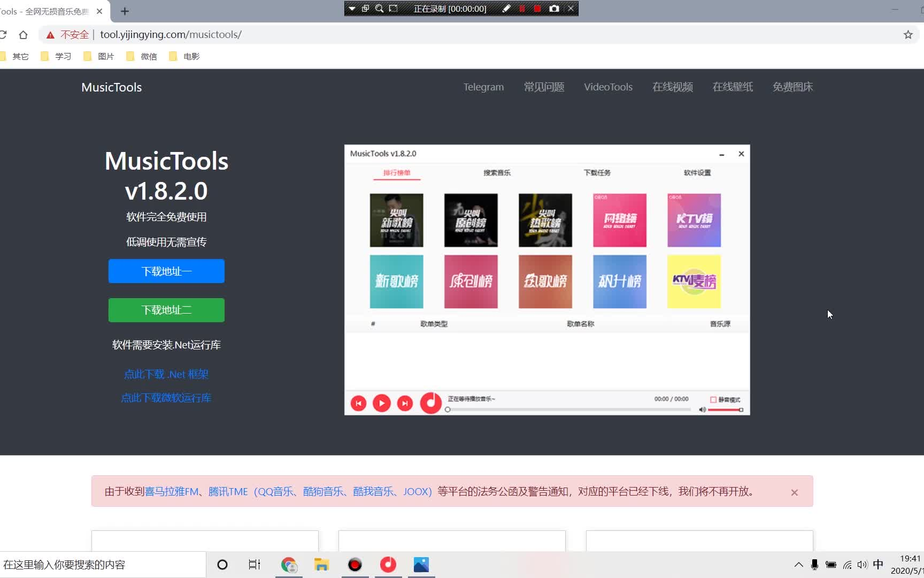Click the Windows search box in taskbar

point(103,565)
